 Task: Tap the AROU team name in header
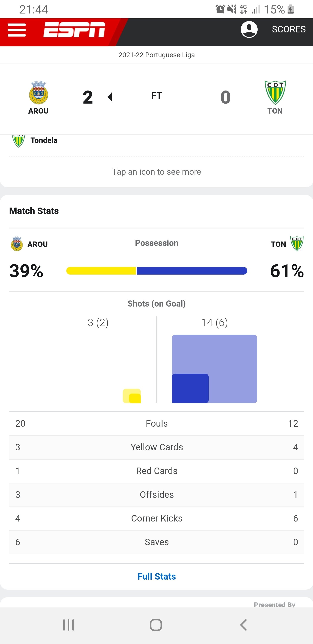click(x=38, y=111)
